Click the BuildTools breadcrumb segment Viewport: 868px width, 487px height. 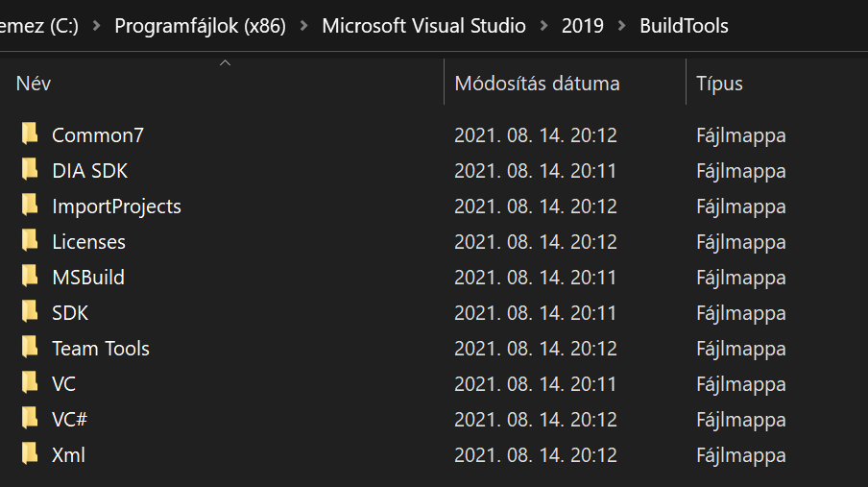pos(685,26)
